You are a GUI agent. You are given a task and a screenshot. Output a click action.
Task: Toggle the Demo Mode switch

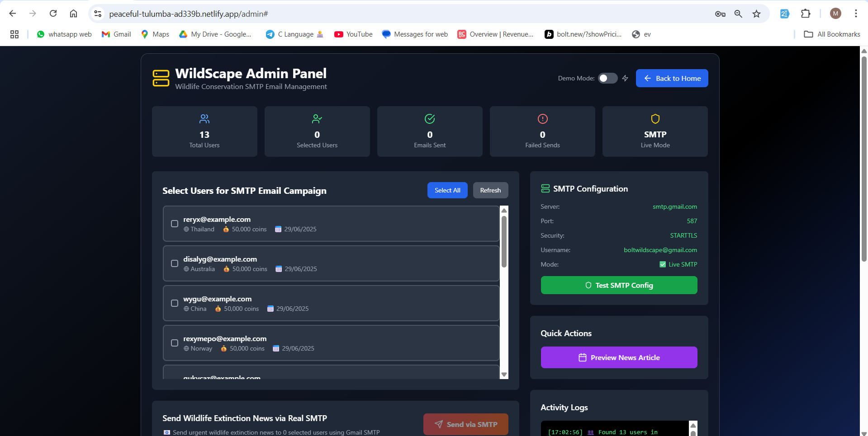click(x=607, y=78)
